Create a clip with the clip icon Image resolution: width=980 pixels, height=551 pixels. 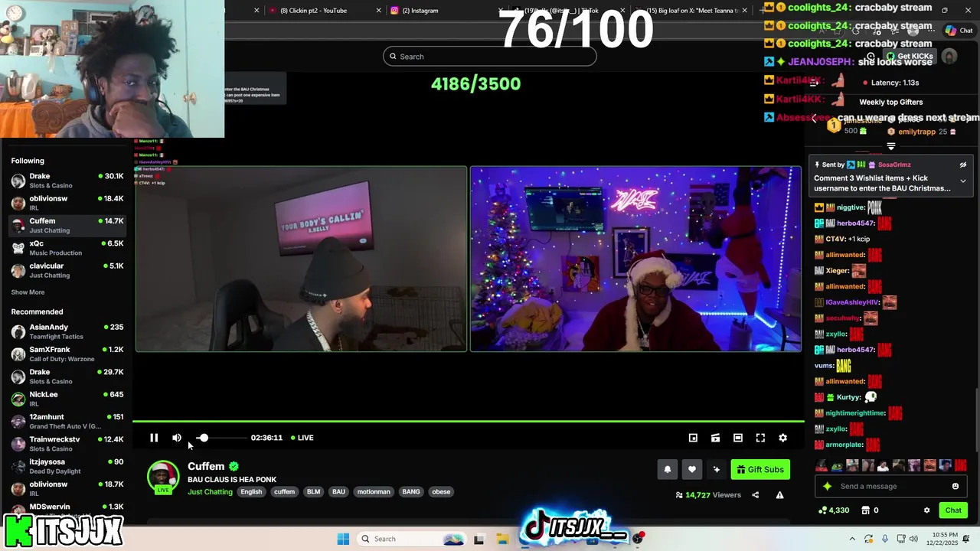pyautogui.click(x=715, y=438)
